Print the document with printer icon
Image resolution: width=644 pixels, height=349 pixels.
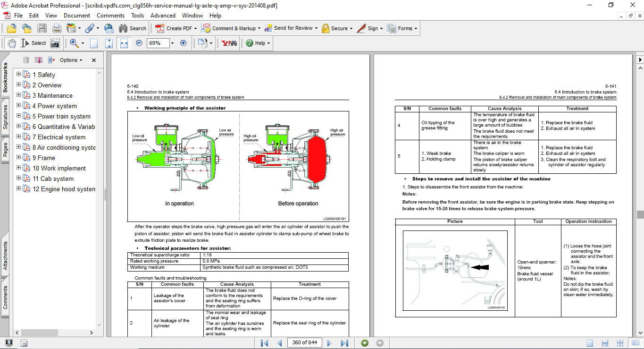click(57, 28)
